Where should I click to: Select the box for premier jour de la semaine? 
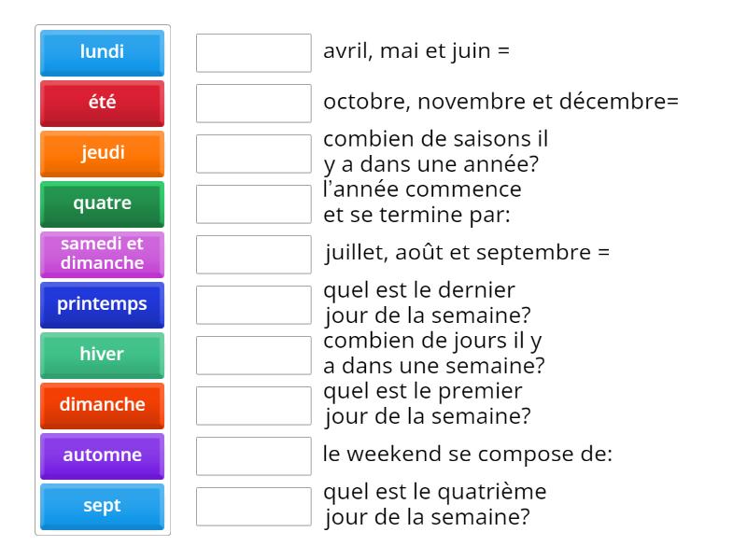(x=253, y=405)
